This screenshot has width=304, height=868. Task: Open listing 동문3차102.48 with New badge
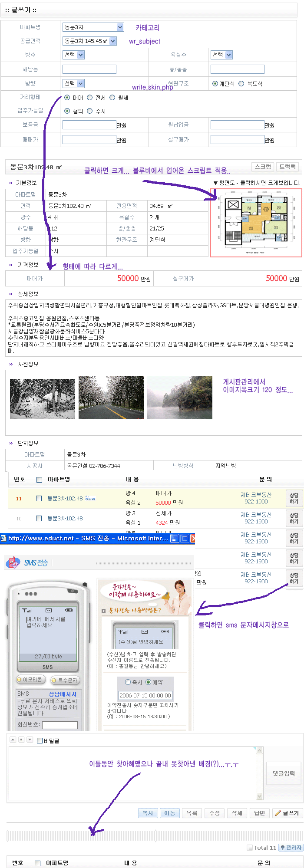(65, 498)
